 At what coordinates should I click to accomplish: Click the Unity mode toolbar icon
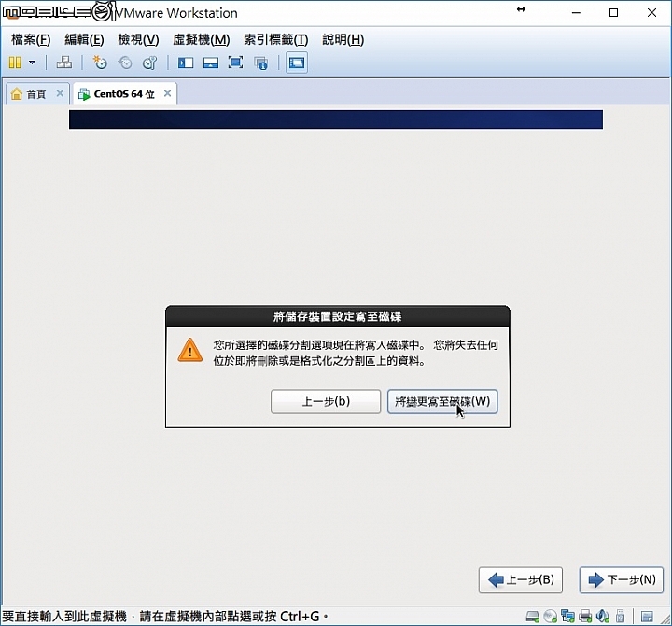pyautogui.click(x=261, y=63)
